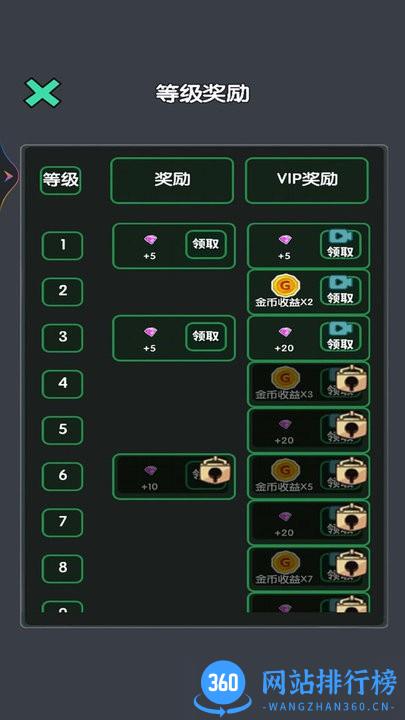Image resolution: width=405 pixels, height=720 pixels.
Task: Click the padlock on level 8 VIP reward
Action: click(351, 563)
